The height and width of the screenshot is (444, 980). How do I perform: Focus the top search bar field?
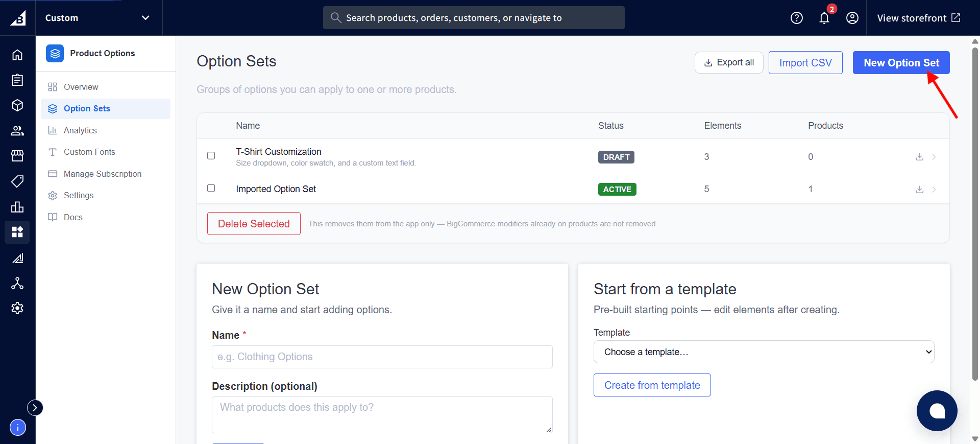[474, 18]
